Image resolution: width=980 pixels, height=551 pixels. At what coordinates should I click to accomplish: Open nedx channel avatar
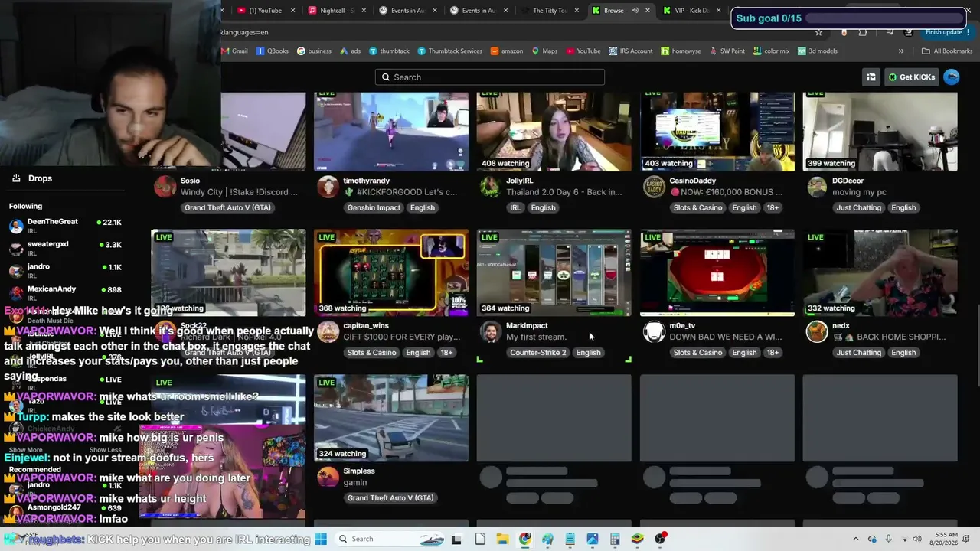(817, 331)
